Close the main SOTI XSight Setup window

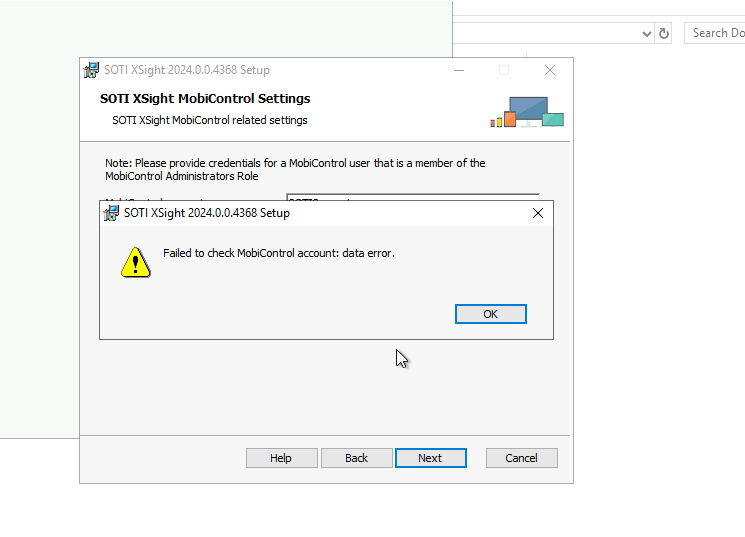[x=550, y=70]
